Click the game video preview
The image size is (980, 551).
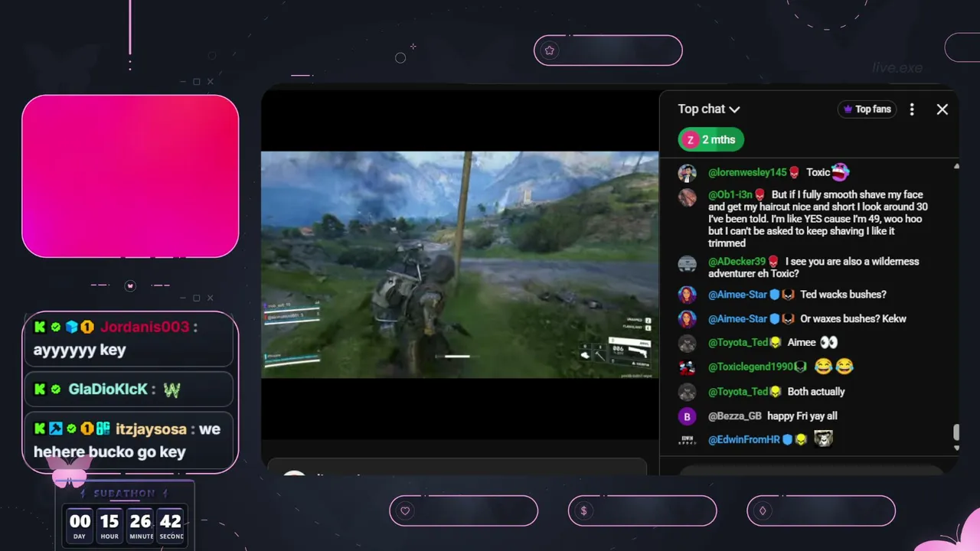459,265
